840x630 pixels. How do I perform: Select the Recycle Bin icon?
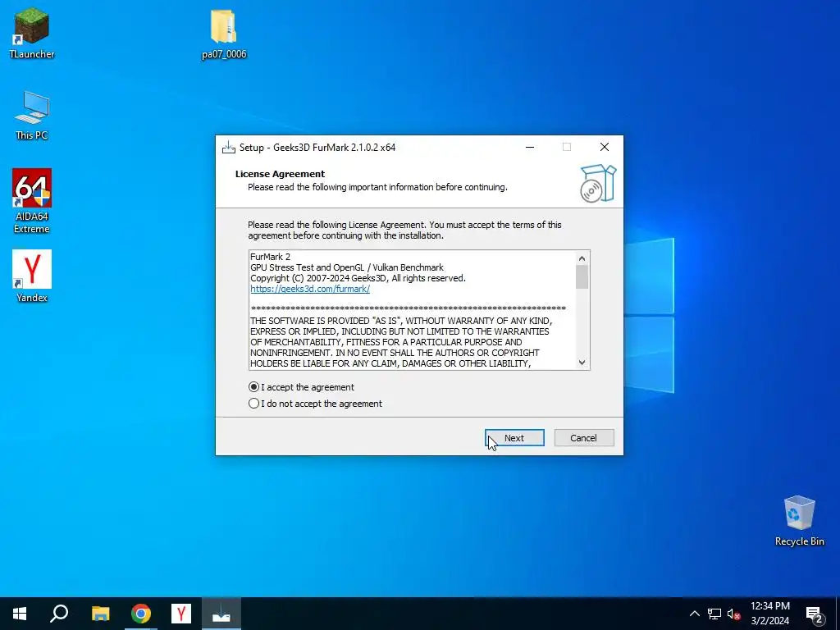click(799, 521)
